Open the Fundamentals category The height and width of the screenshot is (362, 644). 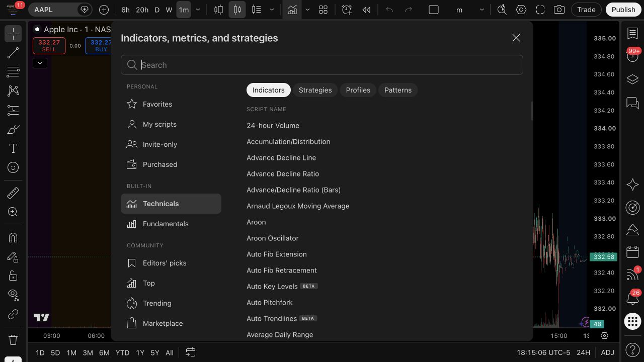pyautogui.click(x=171, y=224)
